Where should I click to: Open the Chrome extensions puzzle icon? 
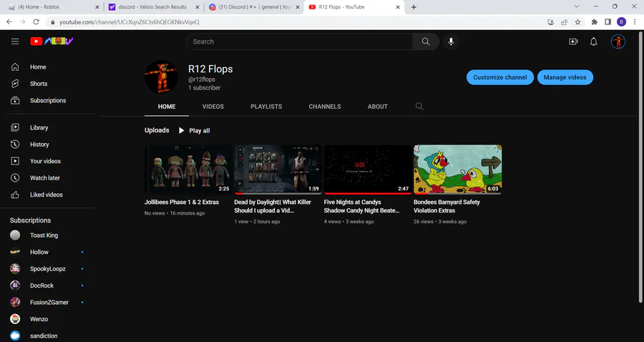pos(595,22)
